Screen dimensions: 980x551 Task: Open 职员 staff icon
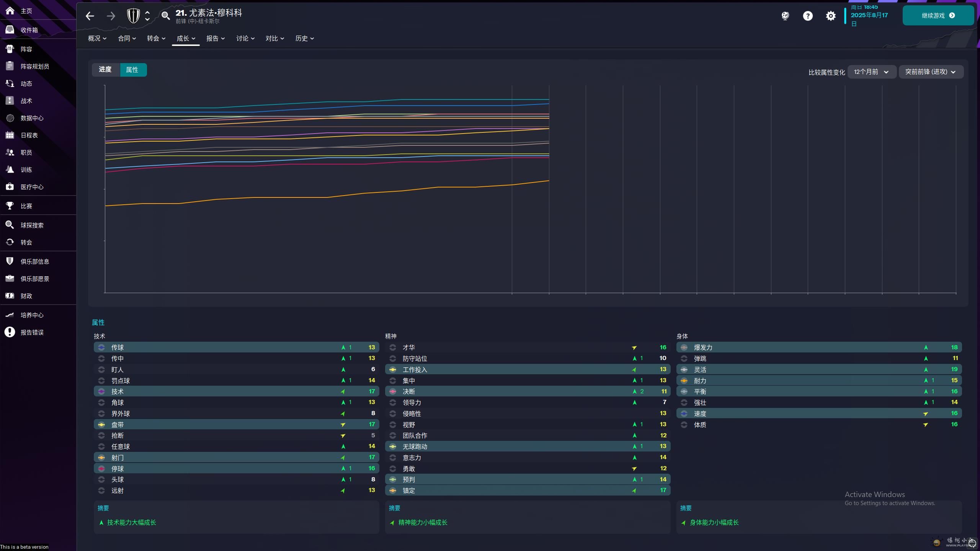coord(10,152)
